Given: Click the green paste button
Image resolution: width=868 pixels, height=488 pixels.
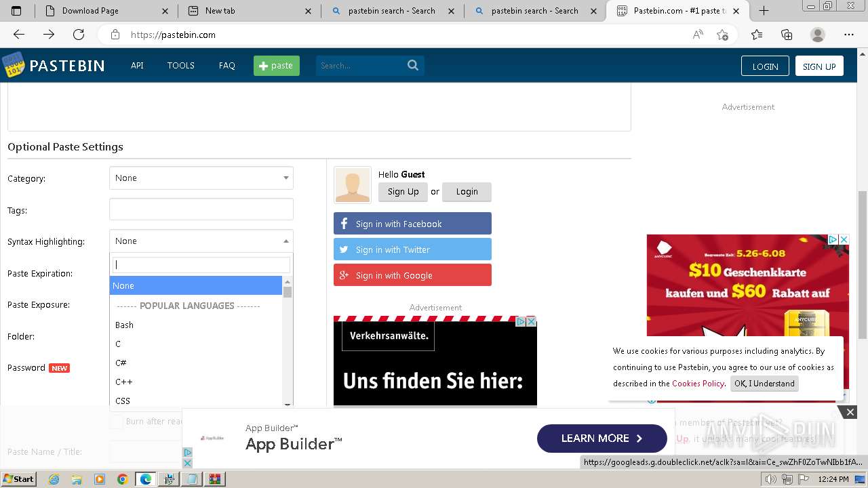Looking at the screenshot, I should click(277, 65).
